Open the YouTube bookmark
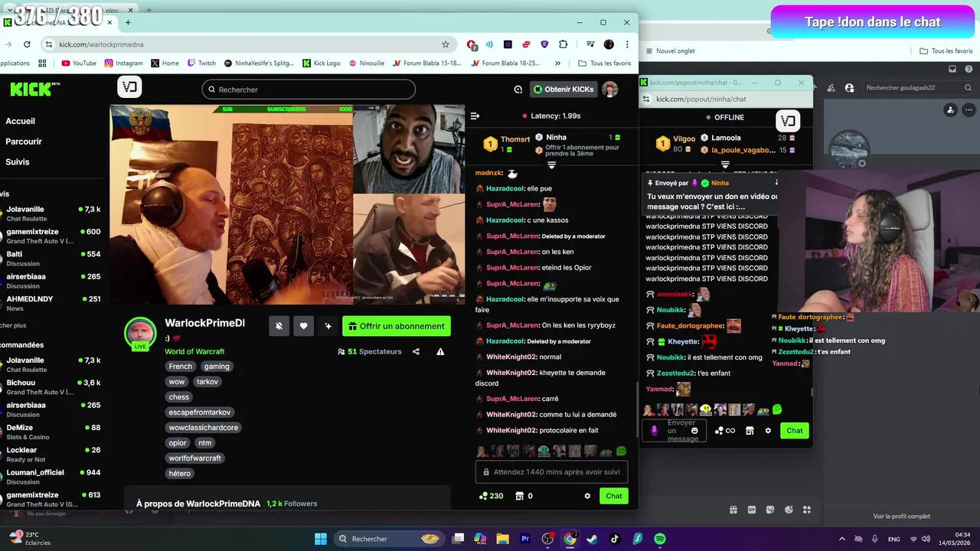 coord(78,64)
